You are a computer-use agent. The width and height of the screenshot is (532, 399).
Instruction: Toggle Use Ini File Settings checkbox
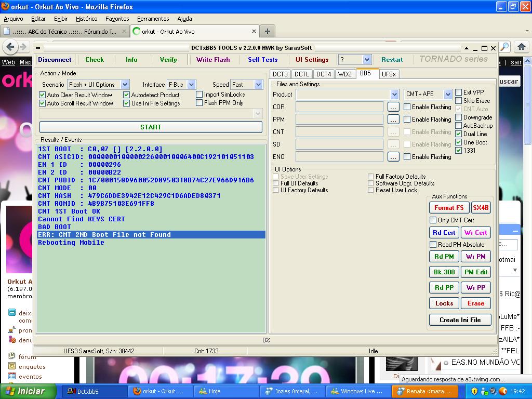click(127, 103)
